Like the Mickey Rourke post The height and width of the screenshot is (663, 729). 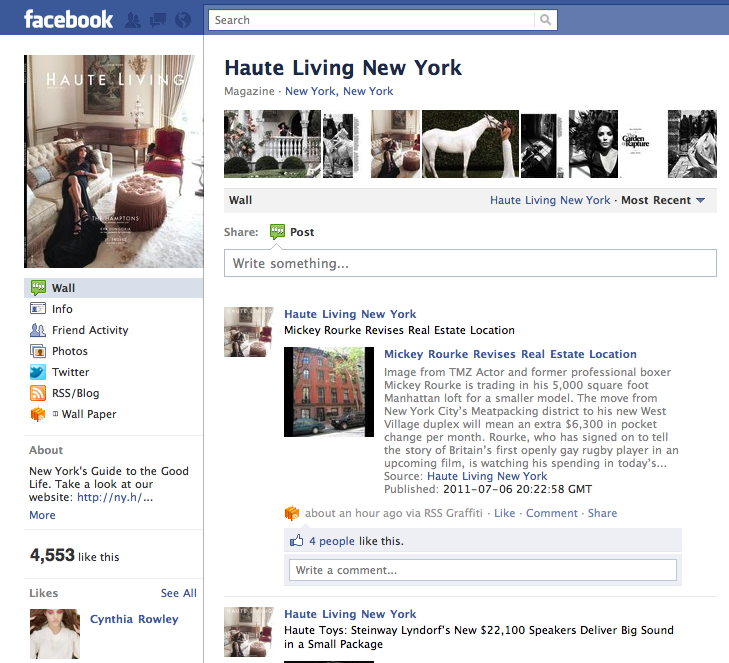[x=504, y=513]
